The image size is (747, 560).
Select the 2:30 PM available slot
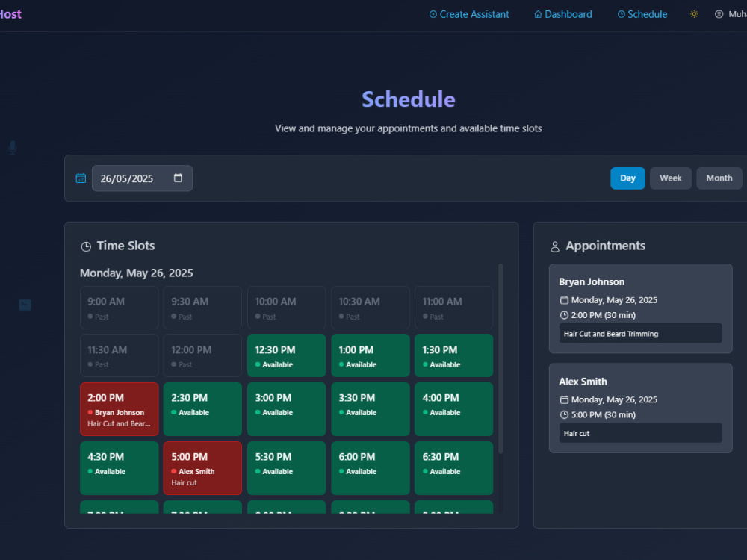(202, 409)
